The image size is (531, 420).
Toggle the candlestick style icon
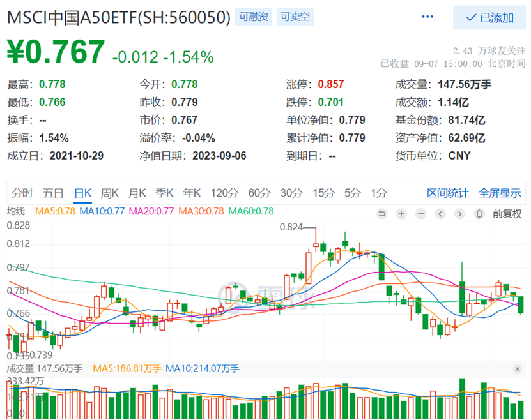click(479, 214)
